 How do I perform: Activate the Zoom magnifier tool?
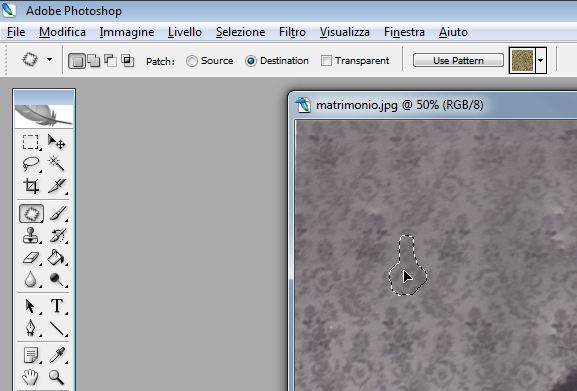click(57, 377)
